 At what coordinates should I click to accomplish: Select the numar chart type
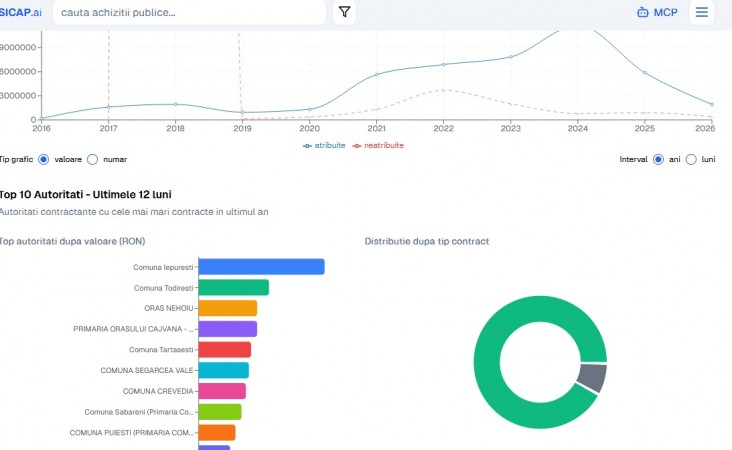click(92, 160)
